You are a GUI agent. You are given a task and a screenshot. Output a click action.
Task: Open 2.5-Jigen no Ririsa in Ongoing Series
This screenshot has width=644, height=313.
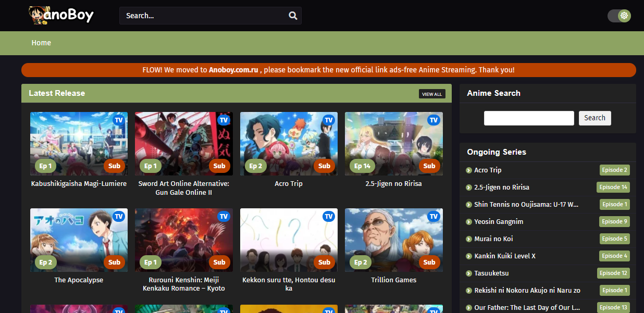pyautogui.click(x=502, y=187)
